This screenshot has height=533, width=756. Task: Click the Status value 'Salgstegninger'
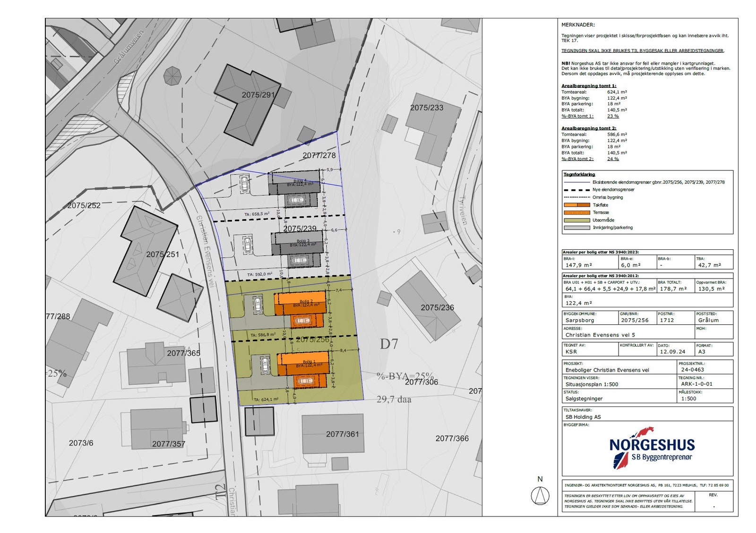[x=584, y=398]
